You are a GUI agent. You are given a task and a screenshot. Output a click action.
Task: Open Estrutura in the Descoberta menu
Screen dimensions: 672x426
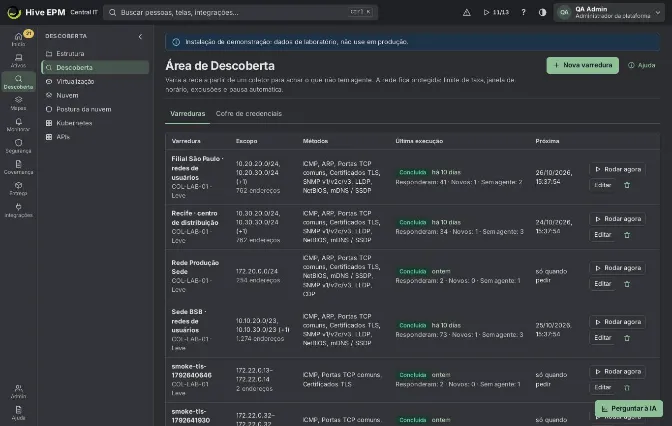(95, 54)
